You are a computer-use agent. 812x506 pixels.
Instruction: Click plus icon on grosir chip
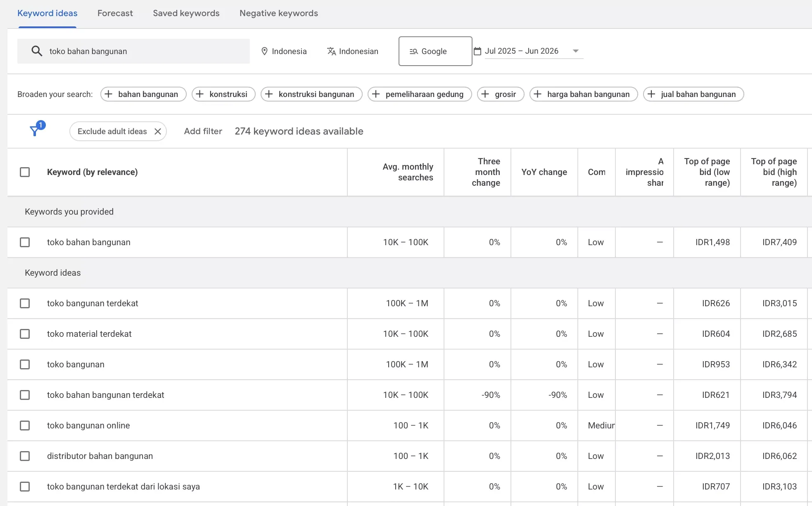click(x=485, y=94)
